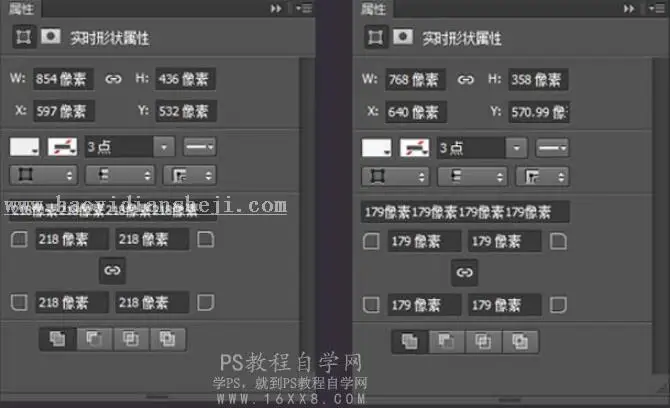Select subtract front shape icon in left panel
This screenshot has height=408, width=670.
94,339
